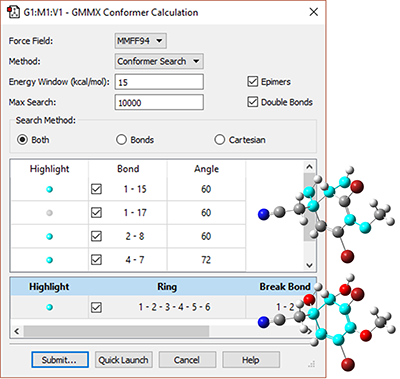
Task: Toggle the Double Bonds checkbox
Action: [253, 102]
